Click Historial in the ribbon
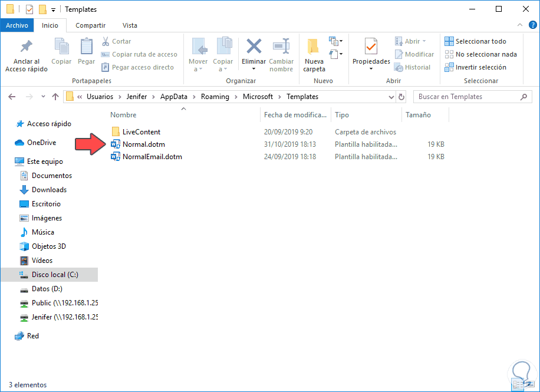 (412, 67)
